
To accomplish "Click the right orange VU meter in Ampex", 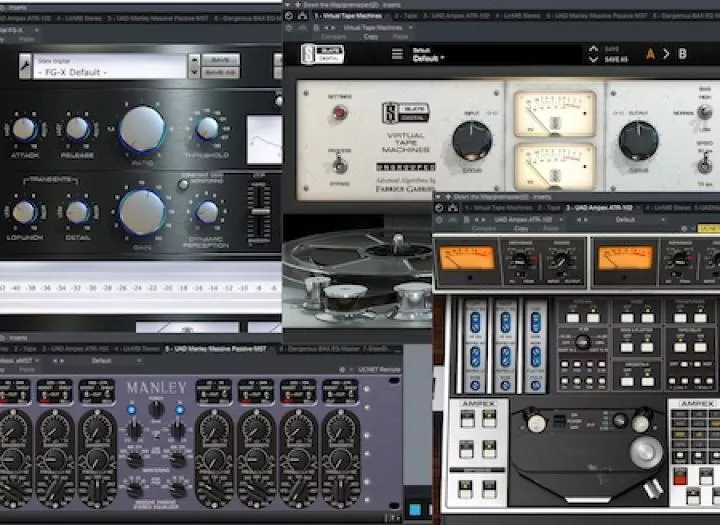I will pyautogui.click(x=625, y=258).
